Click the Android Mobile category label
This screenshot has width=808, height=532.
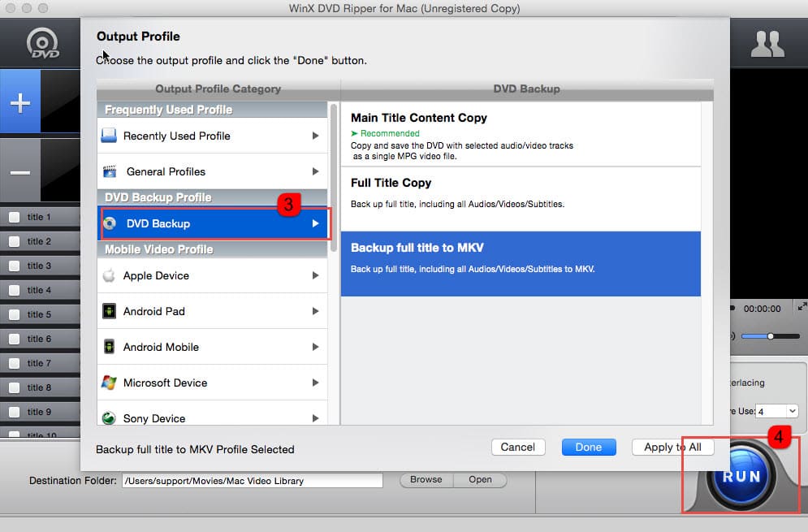(x=161, y=347)
